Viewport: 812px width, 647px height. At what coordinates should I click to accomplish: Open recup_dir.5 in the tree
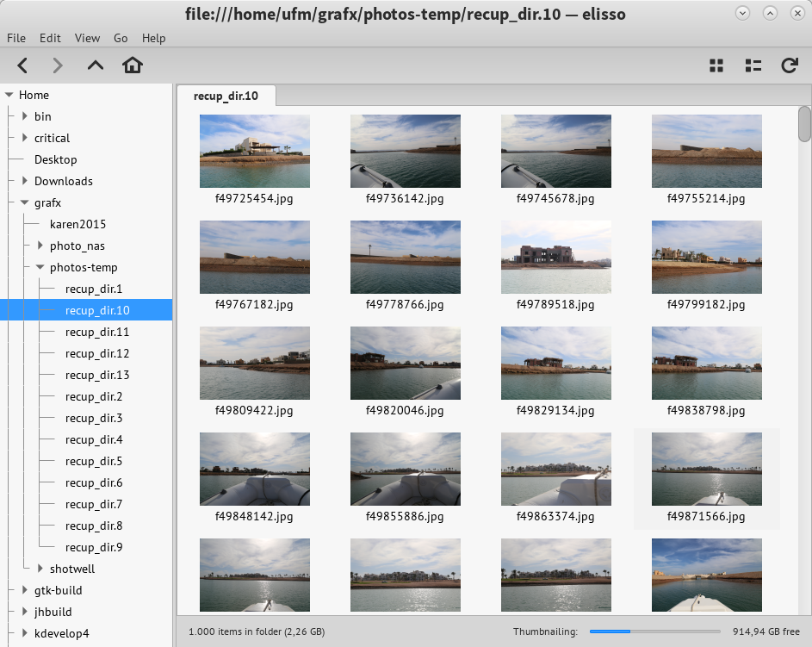click(x=94, y=461)
